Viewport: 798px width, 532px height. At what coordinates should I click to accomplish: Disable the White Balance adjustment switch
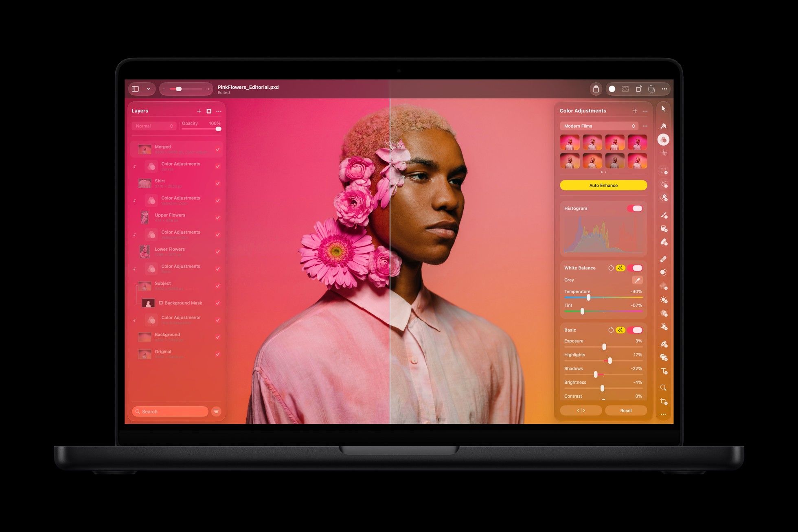(x=635, y=268)
